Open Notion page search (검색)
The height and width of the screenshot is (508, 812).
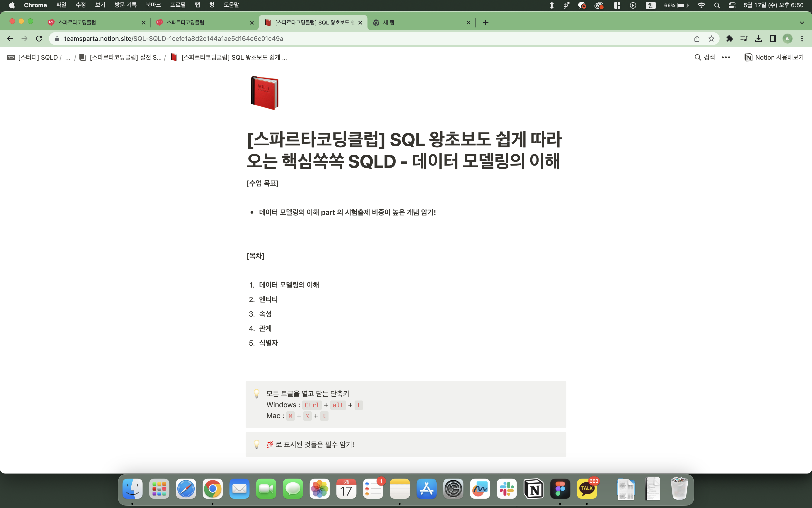coord(705,57)
